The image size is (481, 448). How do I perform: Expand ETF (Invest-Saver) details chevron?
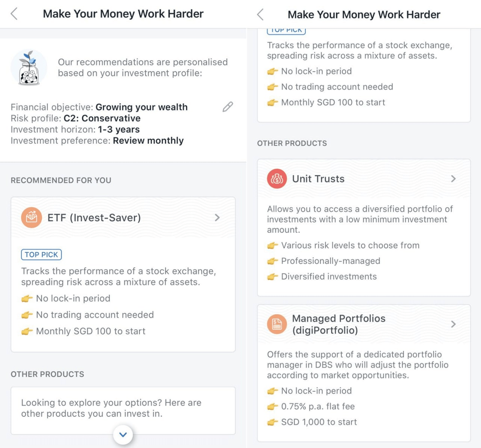click(x=217, y=217)
